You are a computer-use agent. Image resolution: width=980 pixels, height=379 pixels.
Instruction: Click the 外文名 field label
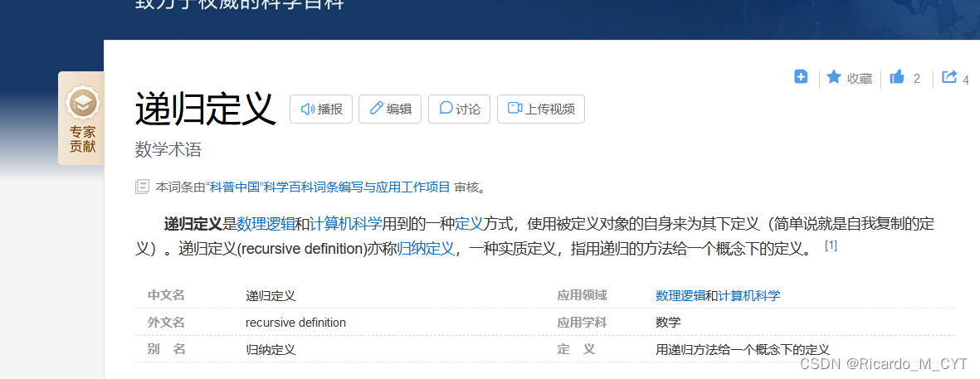tap(166, 323)
